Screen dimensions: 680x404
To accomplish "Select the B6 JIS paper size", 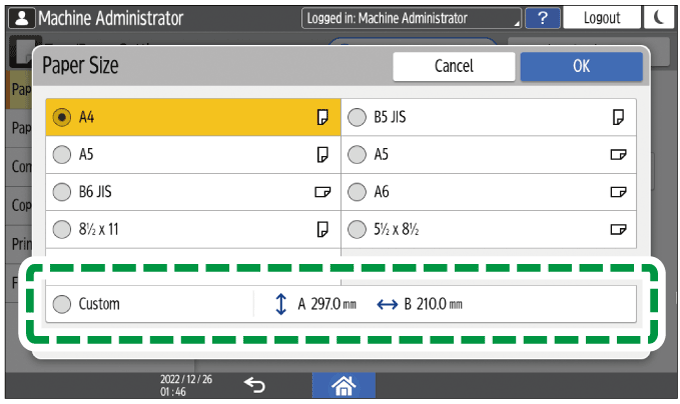I will pos(62,191).
